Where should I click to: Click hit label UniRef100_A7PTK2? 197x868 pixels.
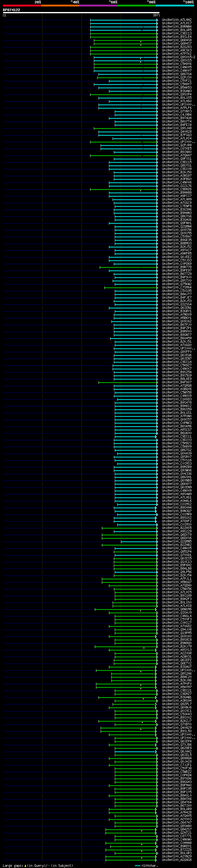(x=177, y=54)
